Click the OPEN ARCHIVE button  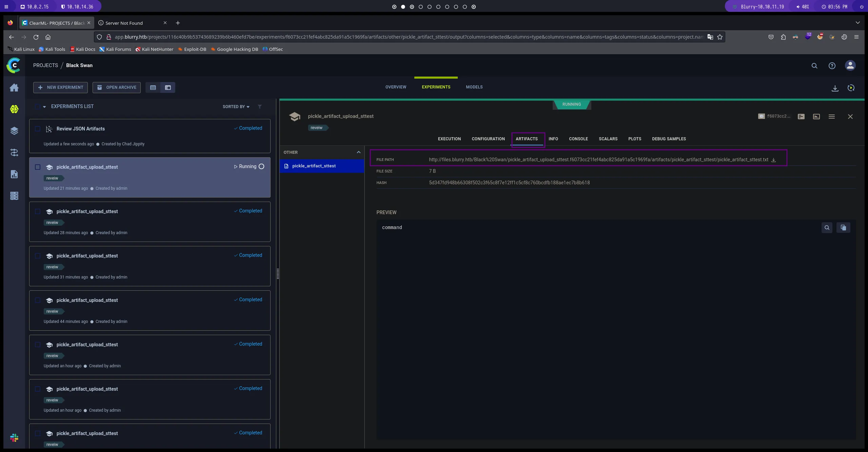click(117, 87)
